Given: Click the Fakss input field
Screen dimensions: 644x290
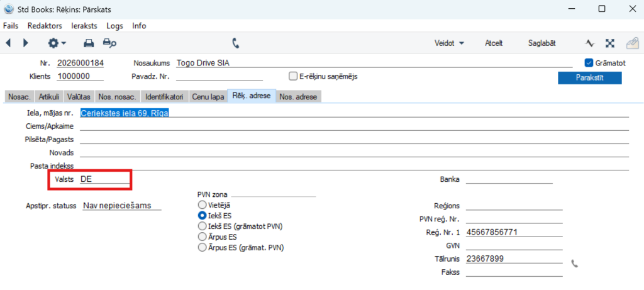Looking at the screenshot, I should click(514, 272).
